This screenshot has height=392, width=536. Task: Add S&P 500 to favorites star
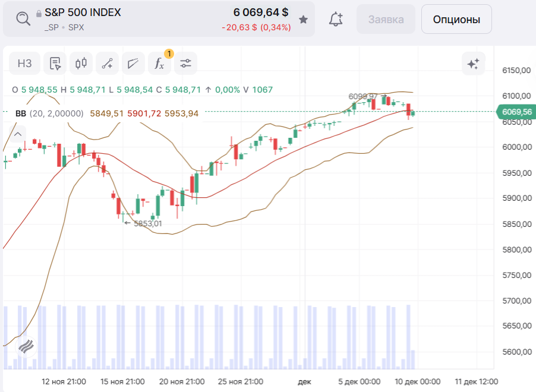303,20
